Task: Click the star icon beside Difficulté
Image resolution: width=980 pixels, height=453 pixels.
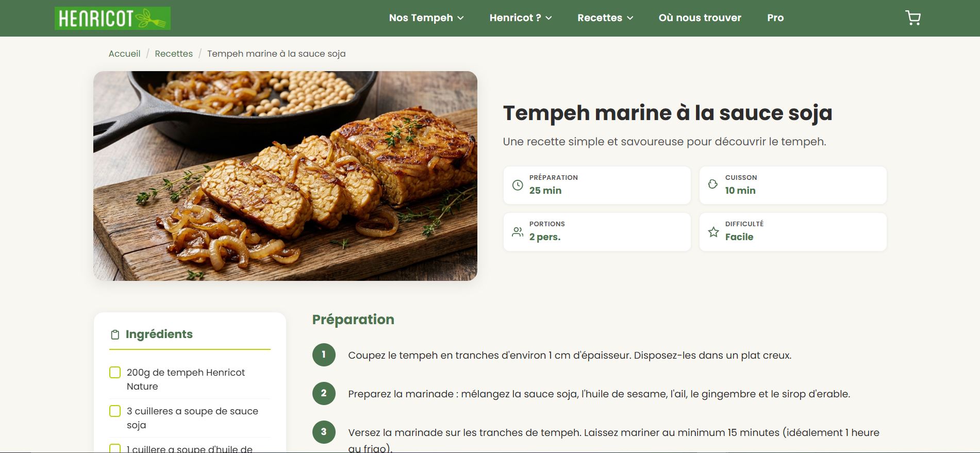Action: (713, 231)
